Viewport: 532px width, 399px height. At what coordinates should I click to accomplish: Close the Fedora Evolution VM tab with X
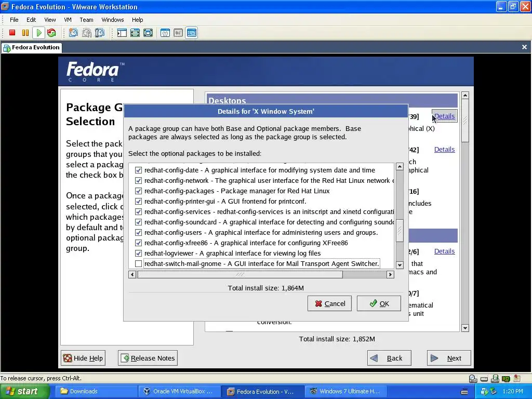tap(524, 47)
